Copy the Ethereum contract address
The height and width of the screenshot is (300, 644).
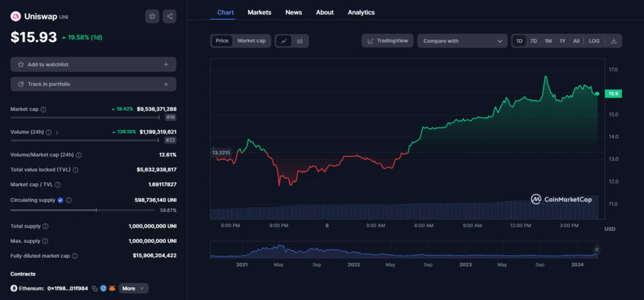click(94, 289)
